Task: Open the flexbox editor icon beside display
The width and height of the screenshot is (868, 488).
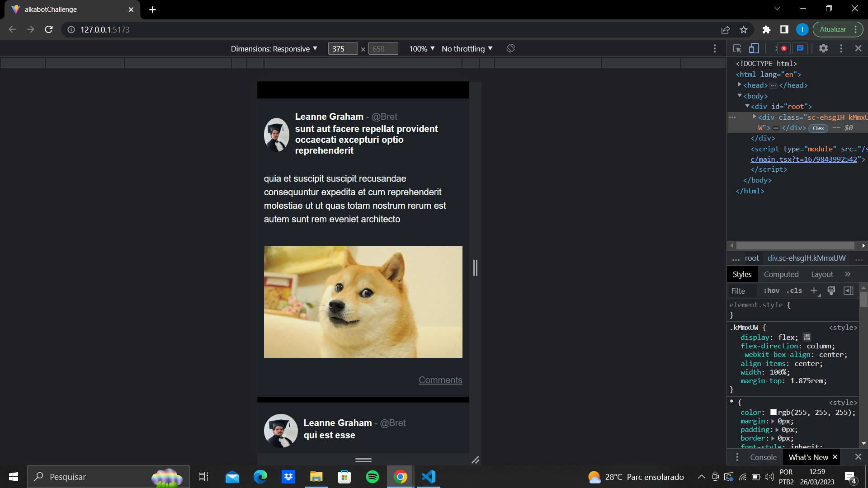Action: click(x=807, y=337)
